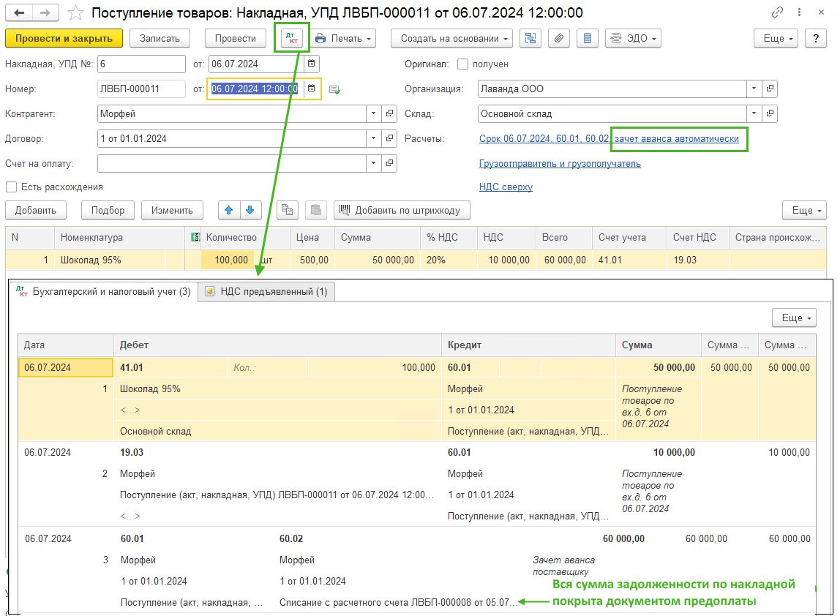Sort postings by the Дебет column header

tap(277, 345)
